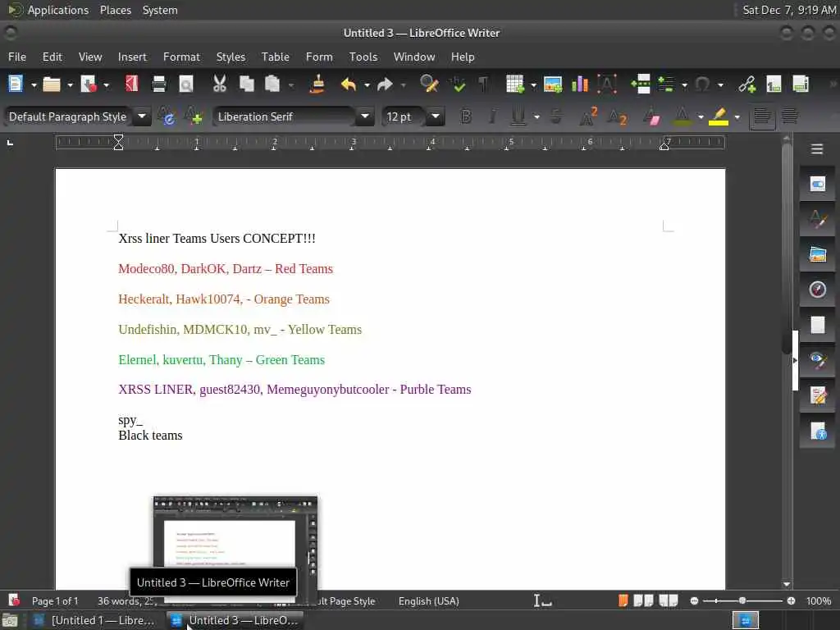Click the Redo arrow icon

[x=385, y=84]
